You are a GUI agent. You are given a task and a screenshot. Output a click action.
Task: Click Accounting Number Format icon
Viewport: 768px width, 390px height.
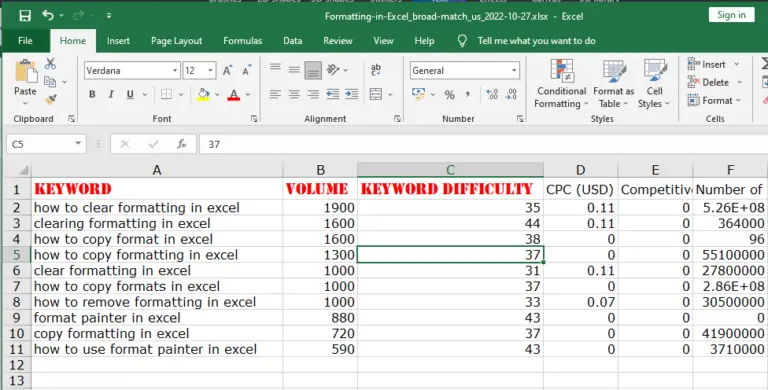pyautogui.click(x=419, y=94)
